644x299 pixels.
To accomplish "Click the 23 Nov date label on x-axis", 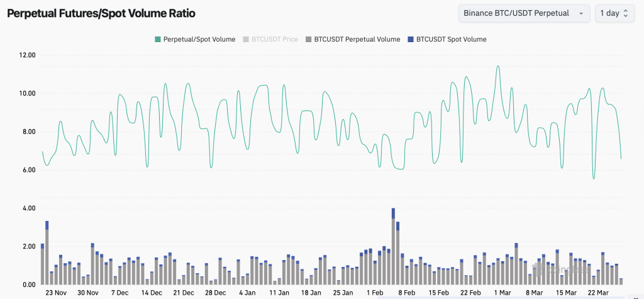I will 56,293.
